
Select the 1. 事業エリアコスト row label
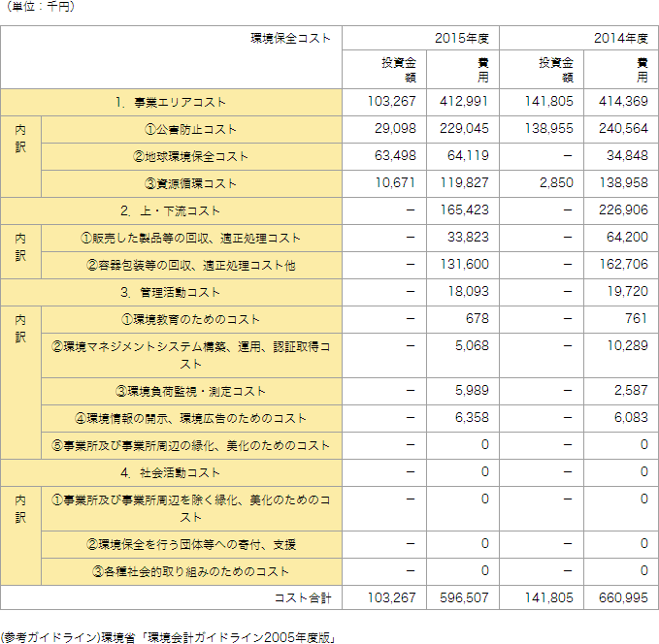(171, 102)
